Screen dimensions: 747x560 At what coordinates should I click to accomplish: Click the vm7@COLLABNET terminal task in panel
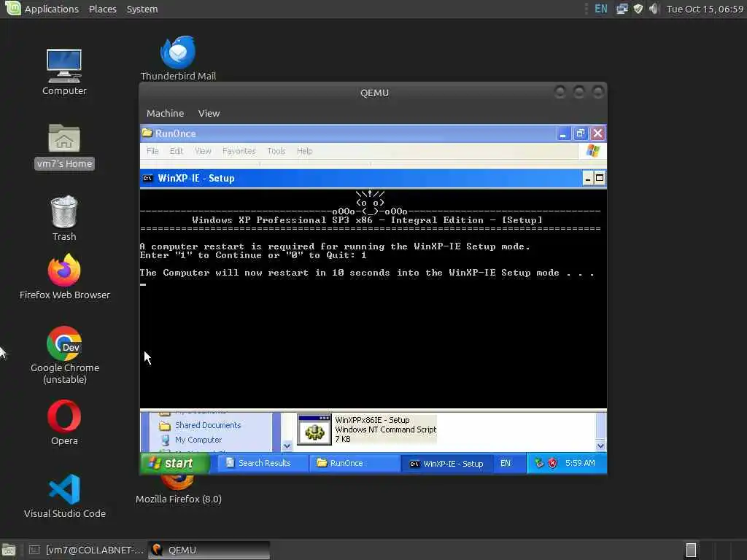pyautogui.click(x=86, y=550)
